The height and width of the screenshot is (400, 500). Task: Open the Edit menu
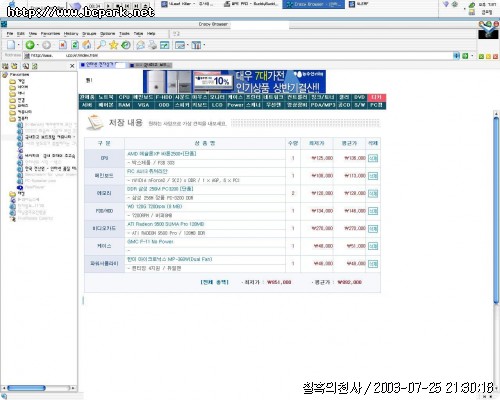tap(21, 34)
